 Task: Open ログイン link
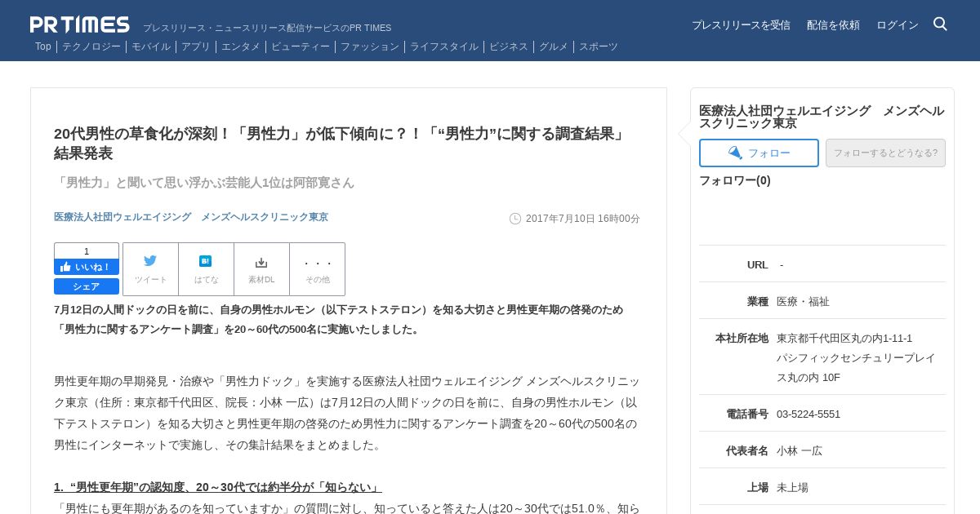(898, 25)
